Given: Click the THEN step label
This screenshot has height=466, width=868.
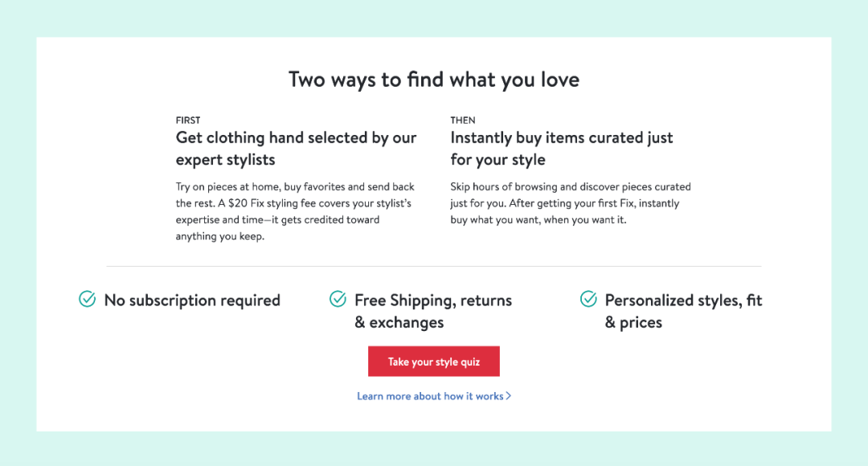Looking at the screenshot, I should click(x=463, y=121).
